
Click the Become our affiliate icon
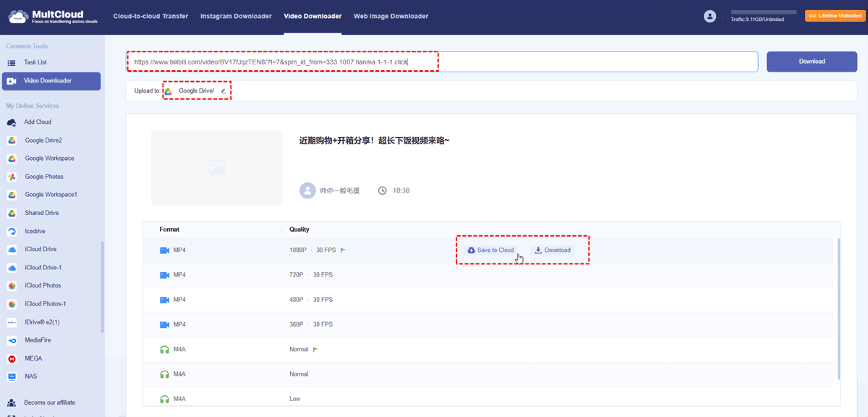[x=12, y=403]
